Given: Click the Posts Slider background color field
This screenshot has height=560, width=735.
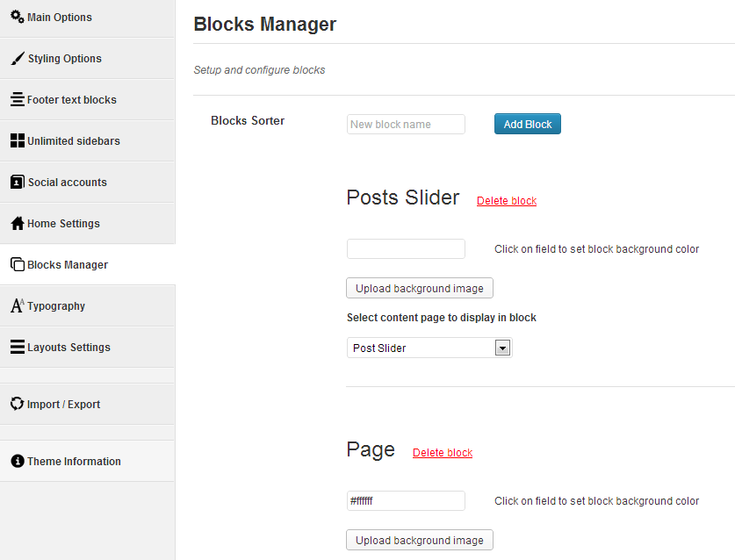Looking at the screenshot, I should coord(406,249).
